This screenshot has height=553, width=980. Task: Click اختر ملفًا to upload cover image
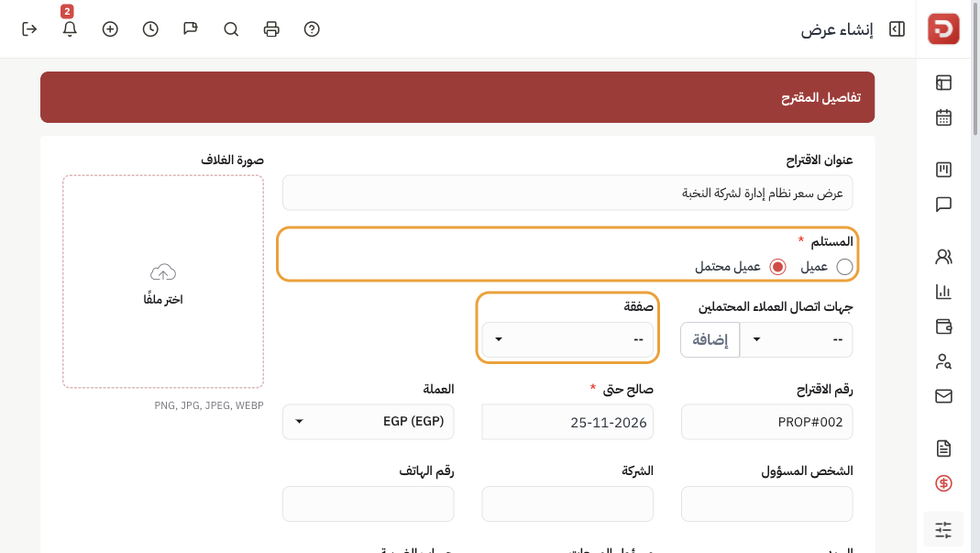coord(163,299)
